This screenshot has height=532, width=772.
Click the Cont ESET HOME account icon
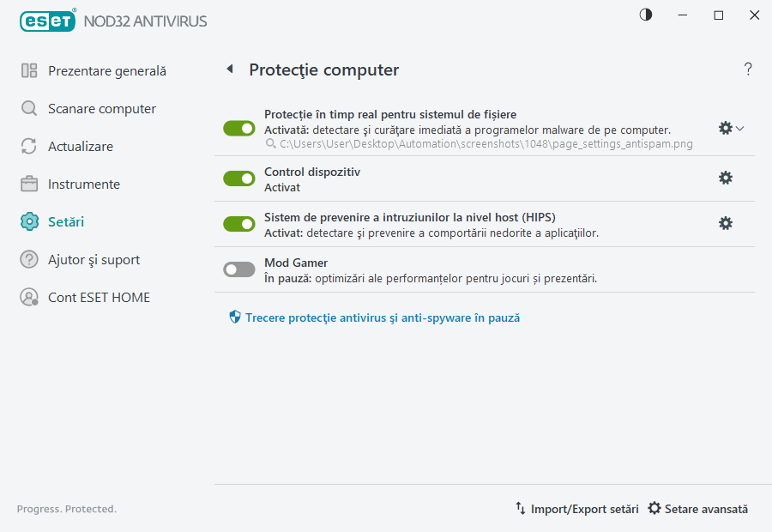click(x=28, y=297)
